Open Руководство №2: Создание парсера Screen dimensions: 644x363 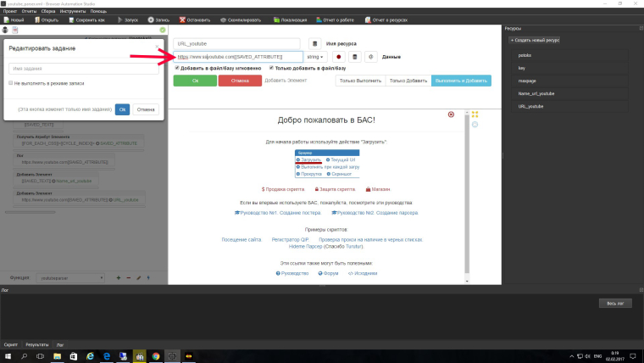point(375,213)
